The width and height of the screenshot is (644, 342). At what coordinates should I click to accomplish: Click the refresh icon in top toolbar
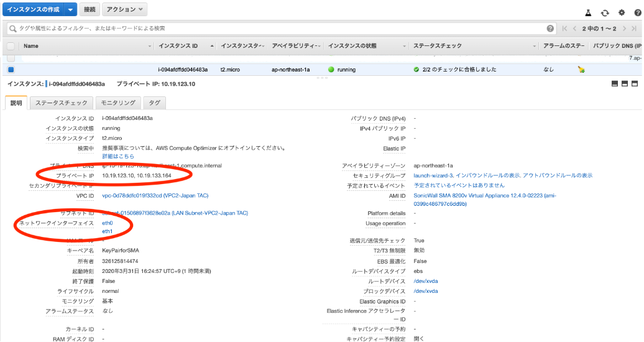605,12
